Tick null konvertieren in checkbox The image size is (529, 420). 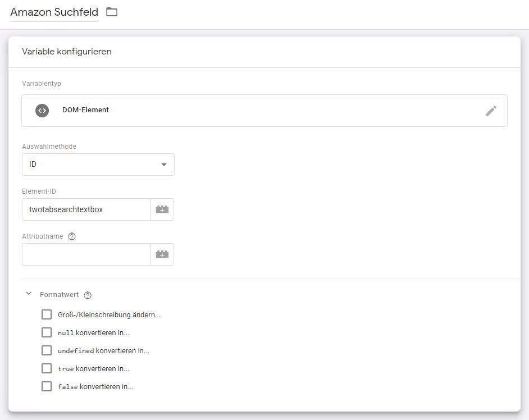47,332
